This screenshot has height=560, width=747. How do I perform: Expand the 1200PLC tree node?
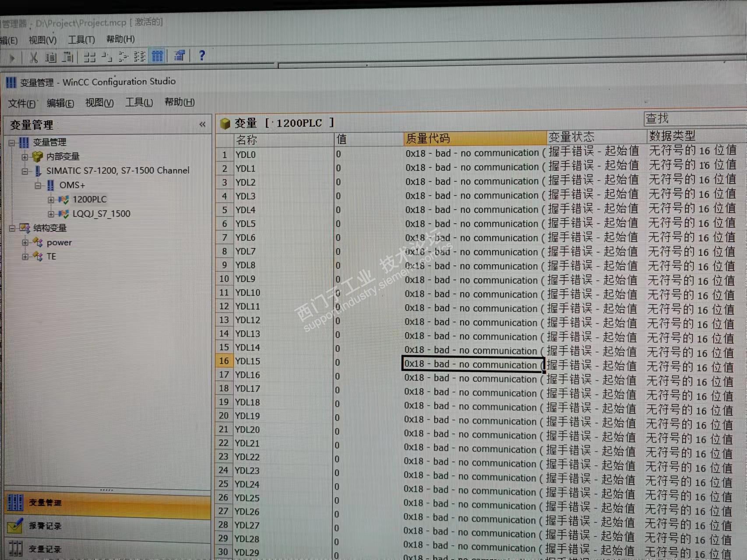click(51, 200)
